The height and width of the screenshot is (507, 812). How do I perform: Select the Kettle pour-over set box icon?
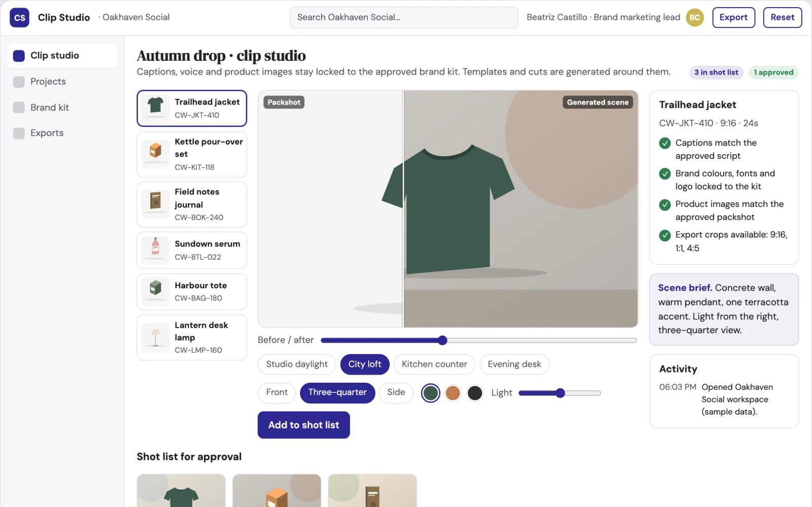click(x=155, y=154)
